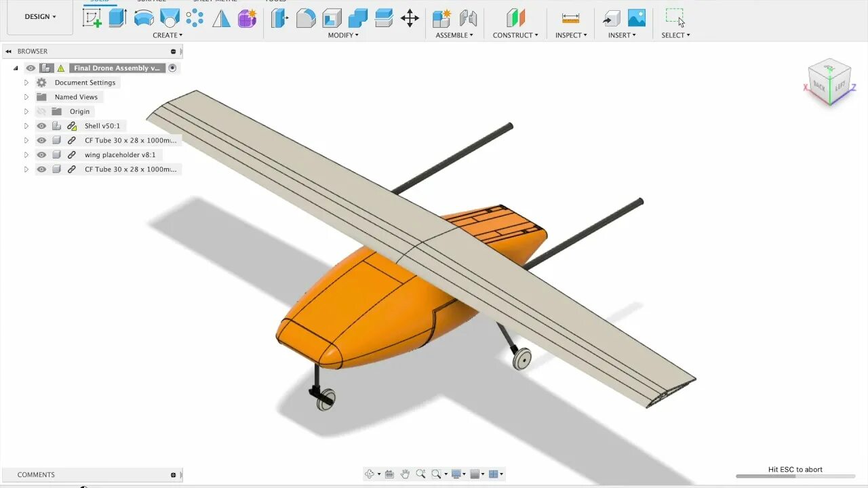Image resolution: width=868 pixels, height=488 pixels.
Task: Click the link icon on wing placeholder v8:1
Action: [x=72, y=155]
